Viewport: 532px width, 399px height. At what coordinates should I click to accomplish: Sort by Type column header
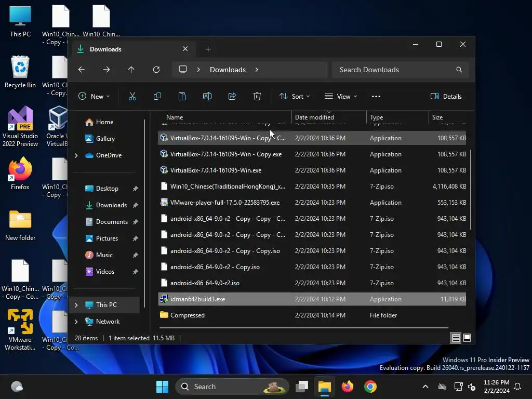397,117
